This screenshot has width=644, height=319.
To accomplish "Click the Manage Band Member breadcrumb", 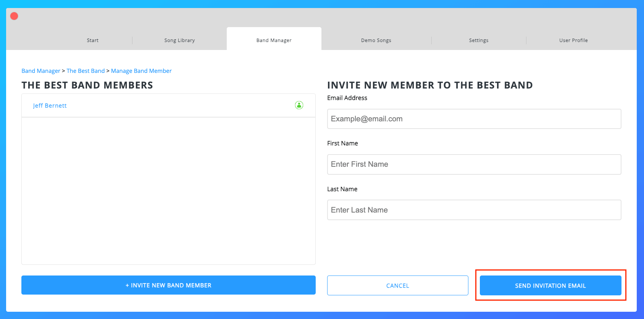I will [x=141, y=71].
